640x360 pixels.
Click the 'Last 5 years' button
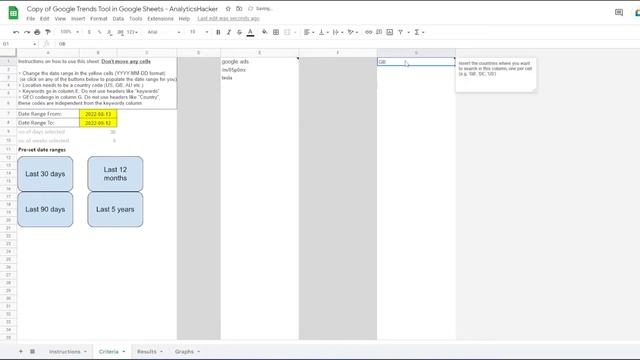pos(115,209)
